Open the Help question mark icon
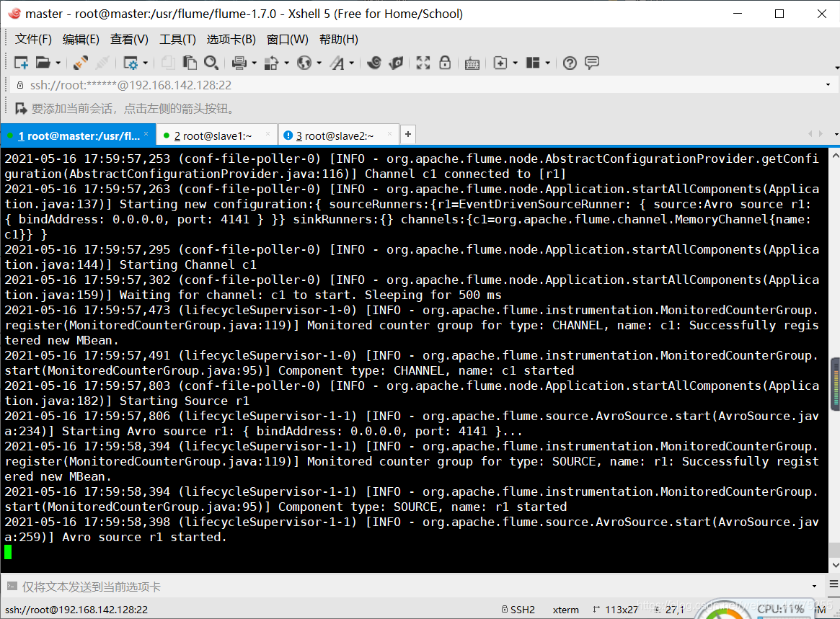840x619 pixels. pos(570,63)
